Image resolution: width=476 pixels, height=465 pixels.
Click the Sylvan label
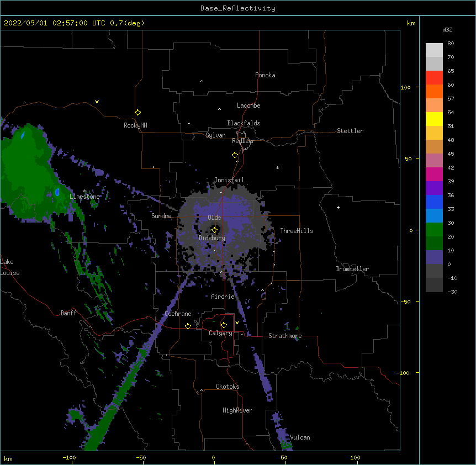[x=215, y=135]
